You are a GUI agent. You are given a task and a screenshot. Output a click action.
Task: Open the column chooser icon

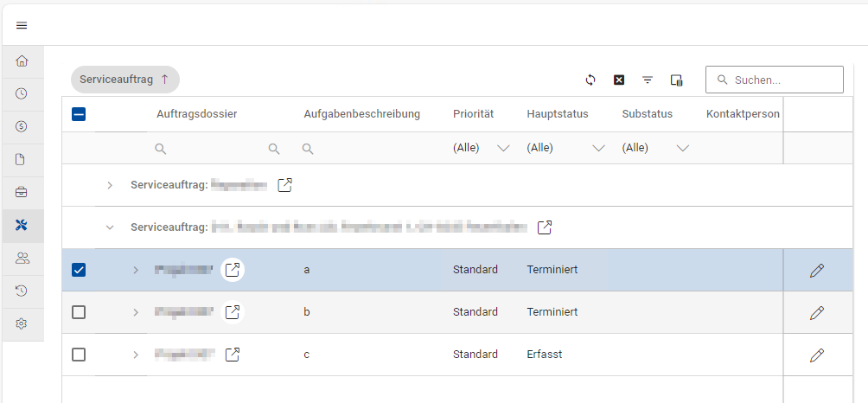click(676, 80)
